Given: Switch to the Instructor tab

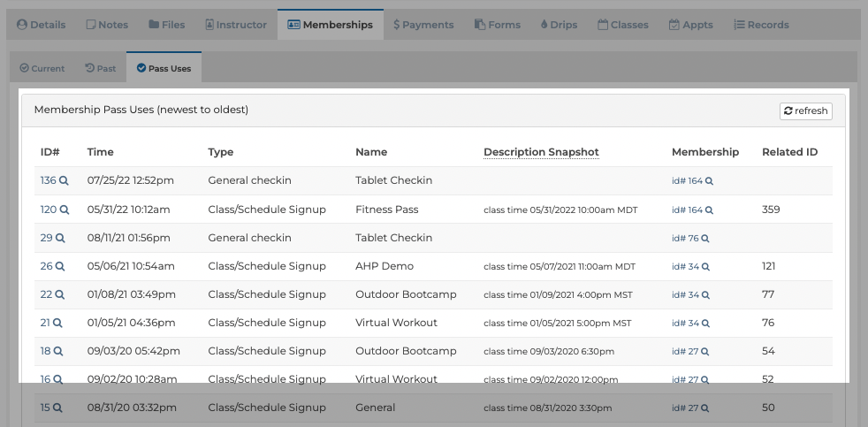Looking at the screenshot, I should (x=236, y=25).
